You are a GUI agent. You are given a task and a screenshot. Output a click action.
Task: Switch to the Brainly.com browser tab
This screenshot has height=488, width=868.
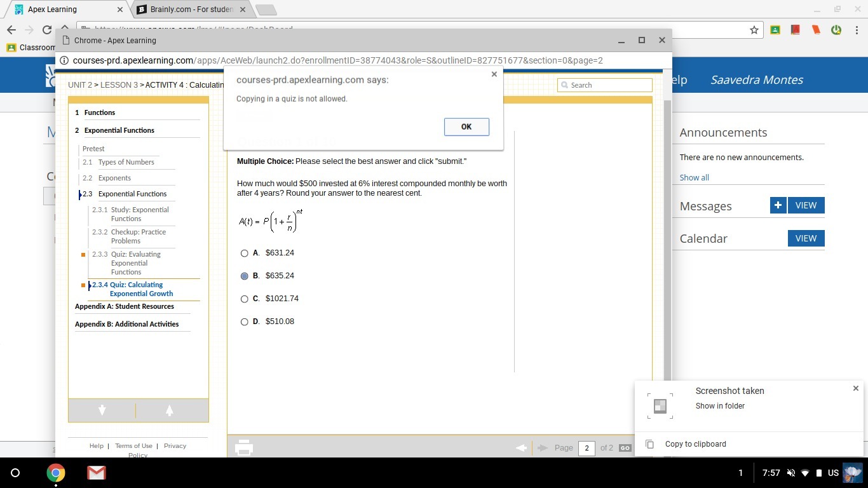[191, 10]
